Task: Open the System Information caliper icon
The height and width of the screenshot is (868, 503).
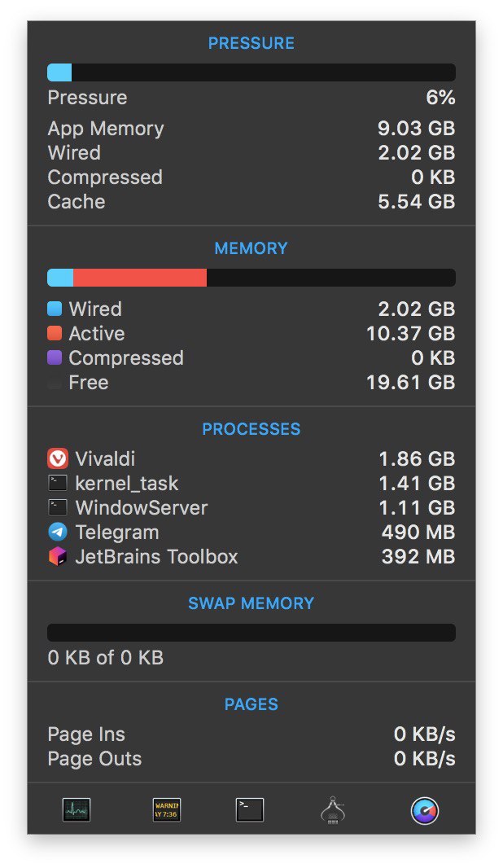Action: click(333, 810)
